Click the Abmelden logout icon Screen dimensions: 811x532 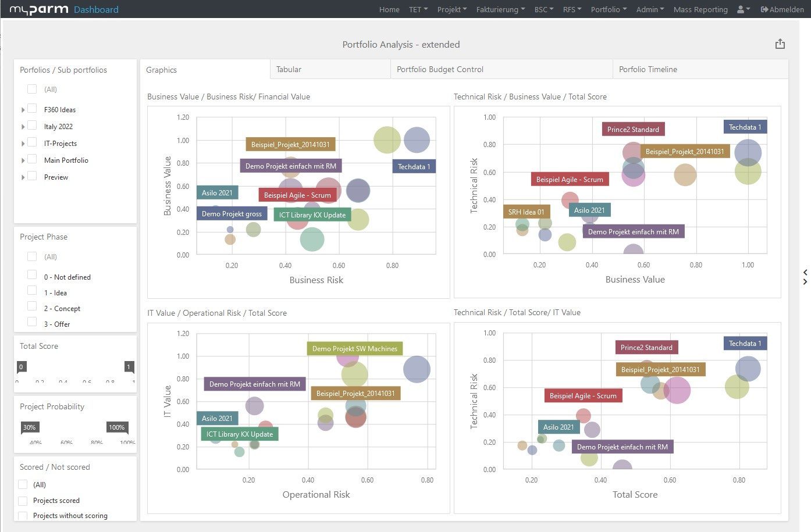764,9
